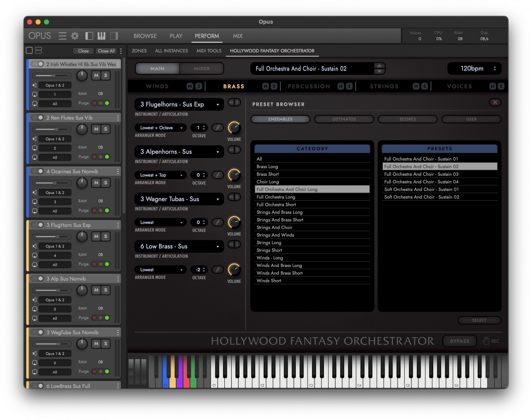Open options menu for 2 Ren Flutes Sus Vib
Image resolution: width=532 pixels, height=420 pixels.
click(x=118, y=118)
